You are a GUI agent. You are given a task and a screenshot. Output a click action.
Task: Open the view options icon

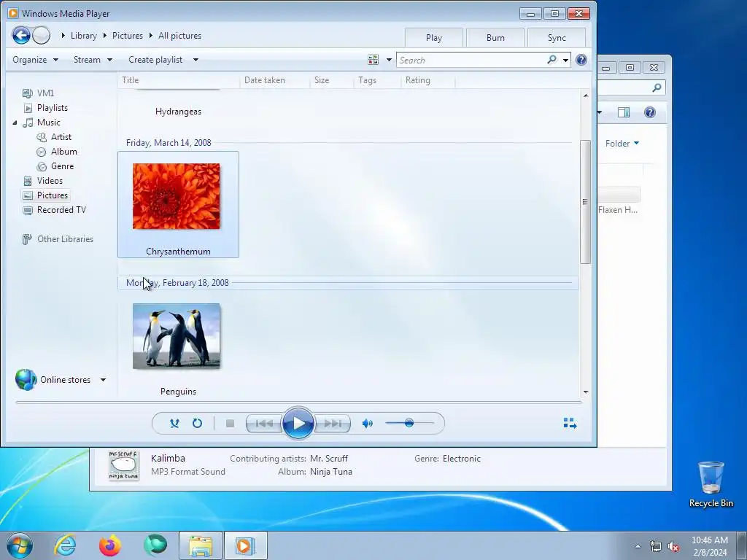tap(373, 60)
